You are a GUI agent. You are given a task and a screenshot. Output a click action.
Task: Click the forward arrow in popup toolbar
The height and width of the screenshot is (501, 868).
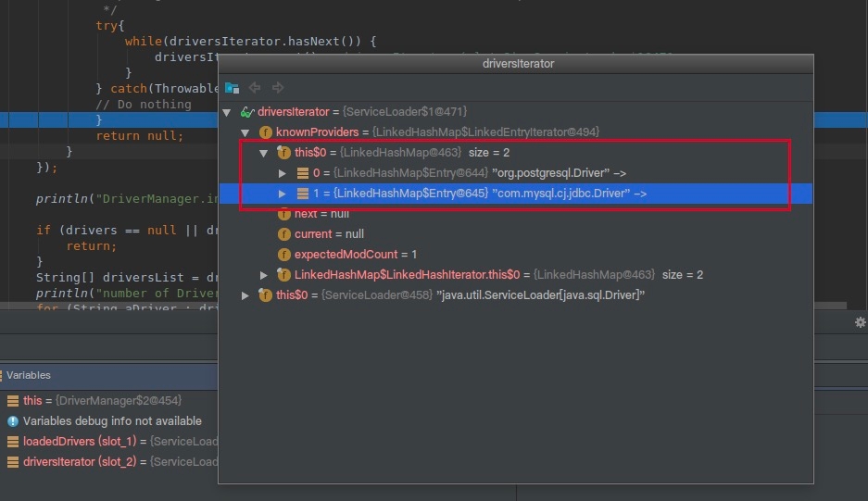[278, 88]
